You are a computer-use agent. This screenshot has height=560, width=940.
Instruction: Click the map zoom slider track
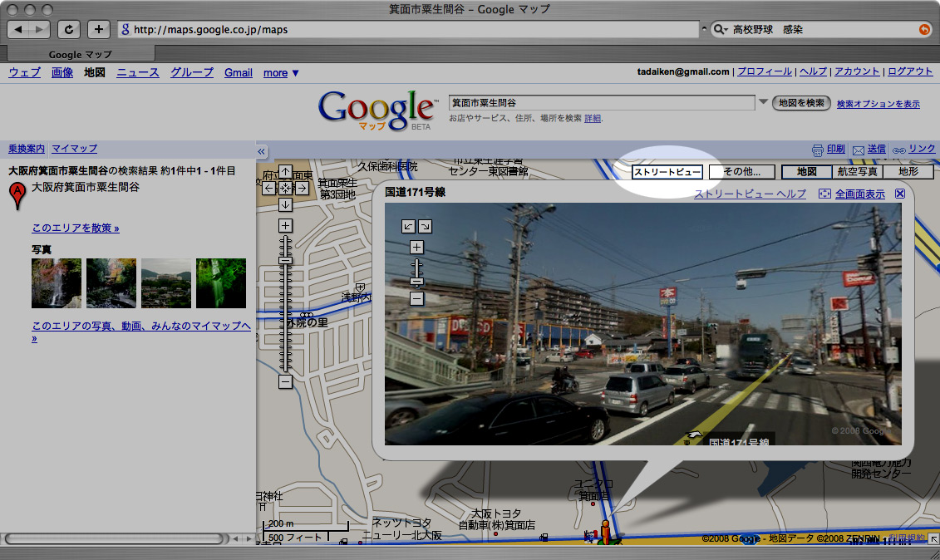285,303
